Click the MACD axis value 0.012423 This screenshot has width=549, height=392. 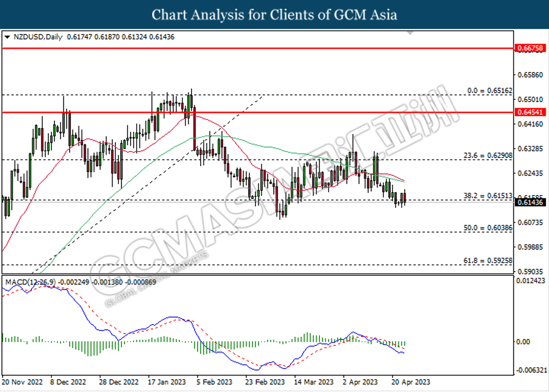click(531, 281)
